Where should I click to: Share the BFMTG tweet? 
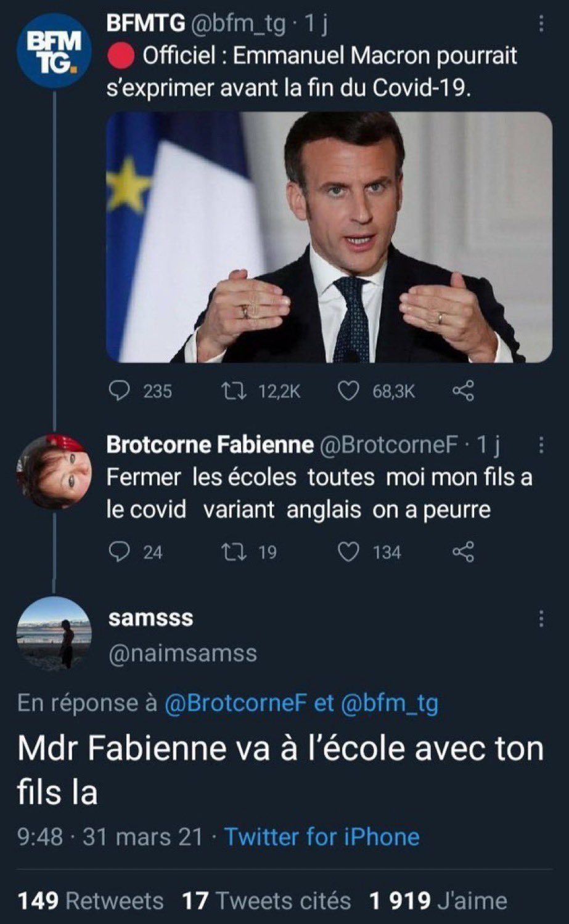(x=463, y=391)
